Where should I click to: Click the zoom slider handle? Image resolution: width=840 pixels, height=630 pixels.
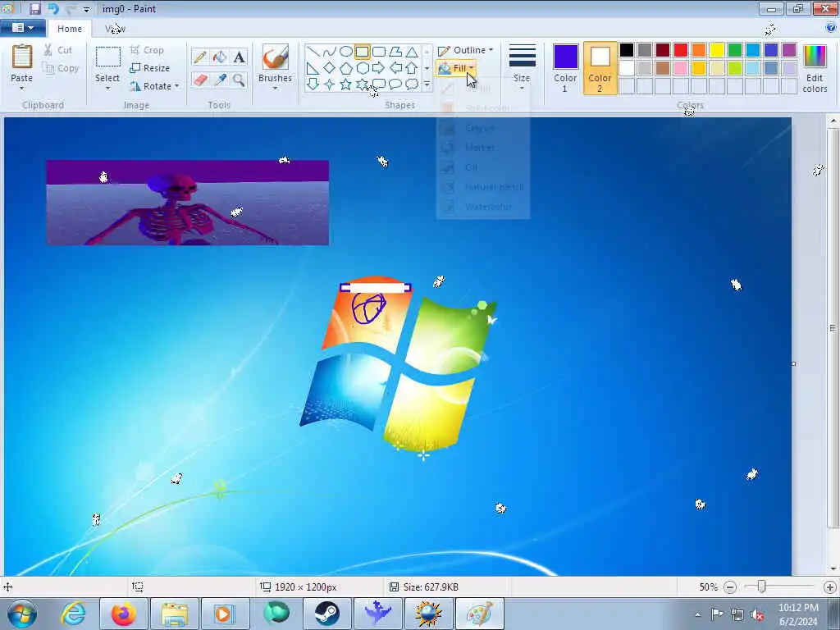tap(762, 587)
